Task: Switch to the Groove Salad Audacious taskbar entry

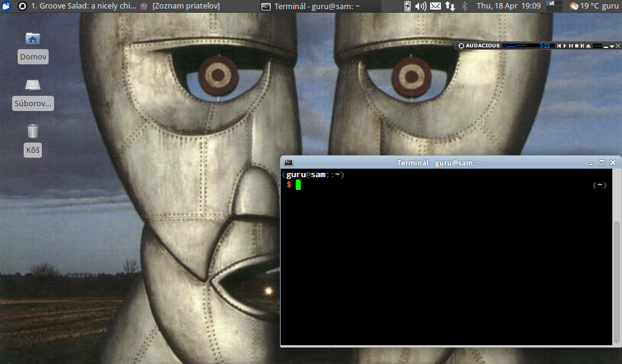Action: [x=77, y=6]
